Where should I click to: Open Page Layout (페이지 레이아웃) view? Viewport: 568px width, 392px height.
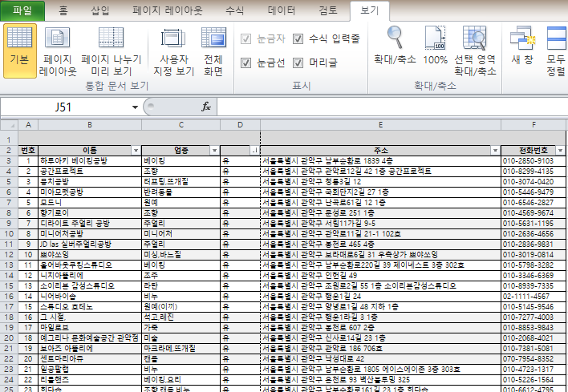(58, 51)
